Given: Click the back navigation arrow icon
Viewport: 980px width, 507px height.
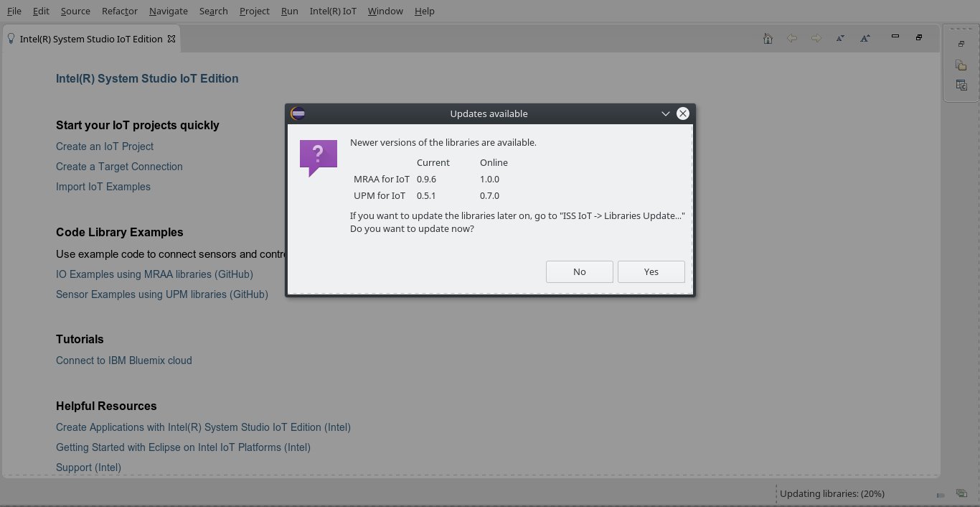Looking at the screenshot, I should 792,39.
